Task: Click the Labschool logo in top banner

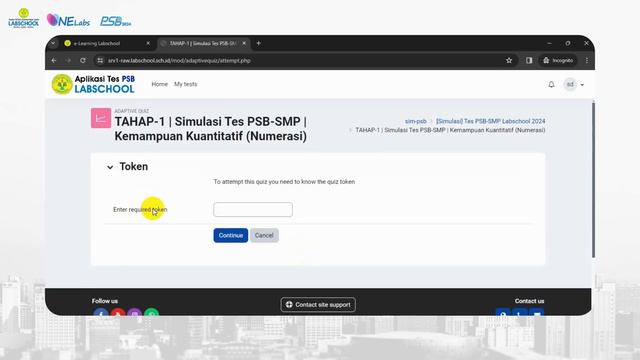Action: (x=24, y=18)
